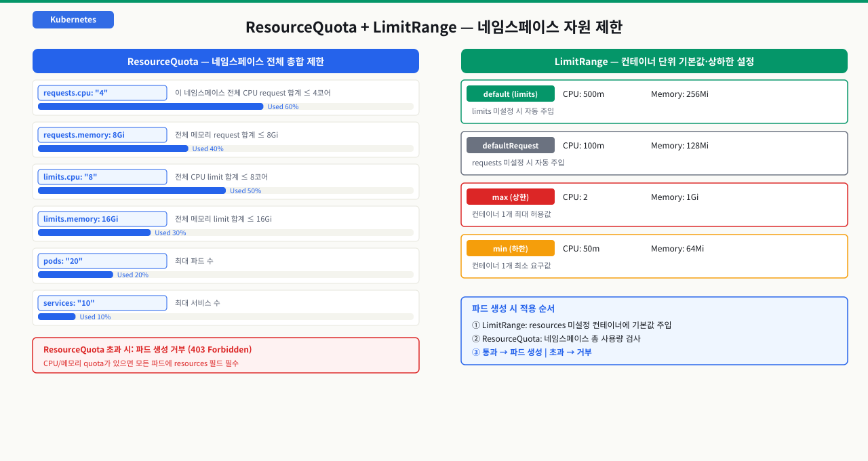Click the requests.memory usage bar
This screenshot has width=868, height=461.
pyautogui.click(x=226, y=148)
